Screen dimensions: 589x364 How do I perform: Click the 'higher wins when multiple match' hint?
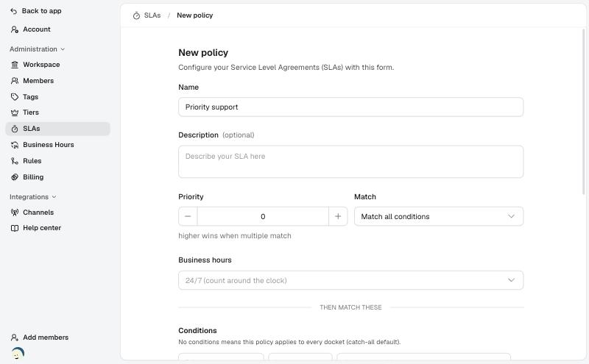[235, 235]
